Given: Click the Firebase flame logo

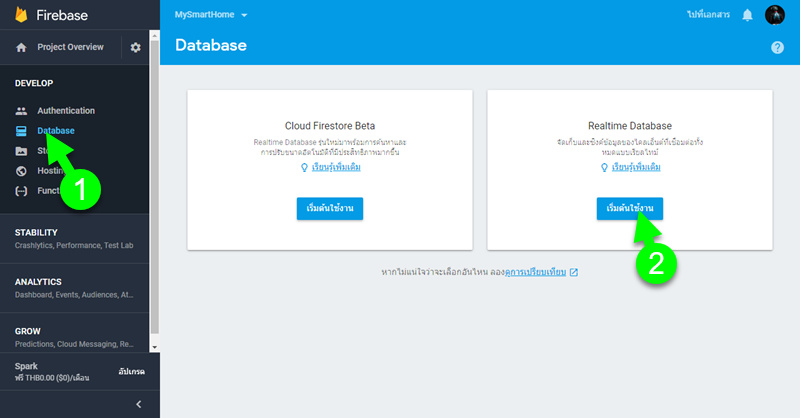Looking at the screenshot, I should [x=21, y=15].
